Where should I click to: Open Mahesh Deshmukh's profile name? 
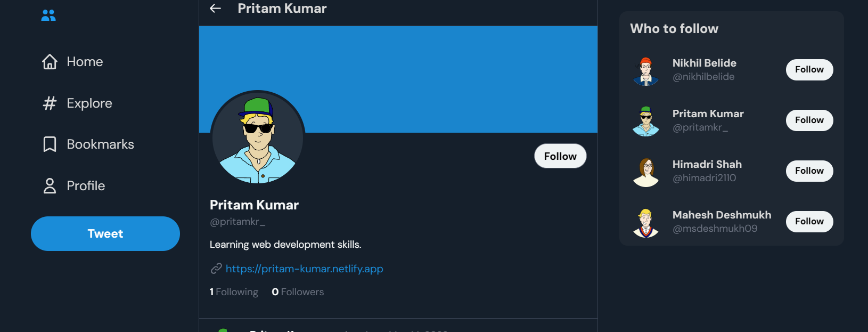[x=722, y=215]
